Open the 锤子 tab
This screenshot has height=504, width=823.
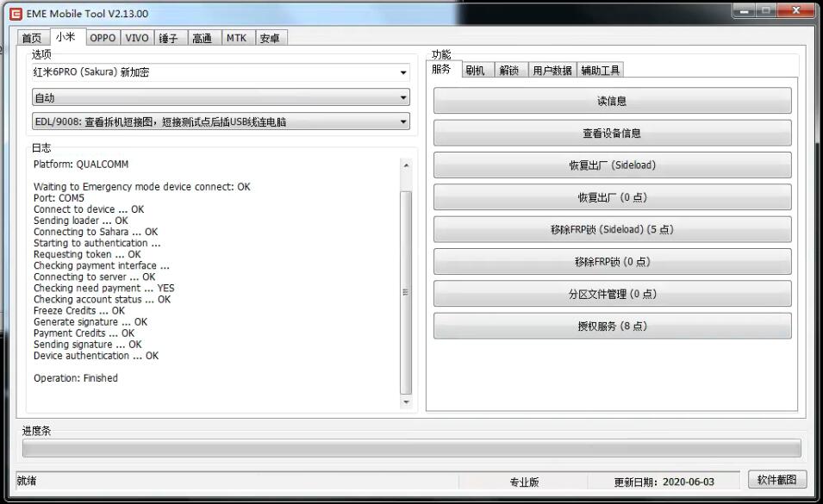click(169, 38)
